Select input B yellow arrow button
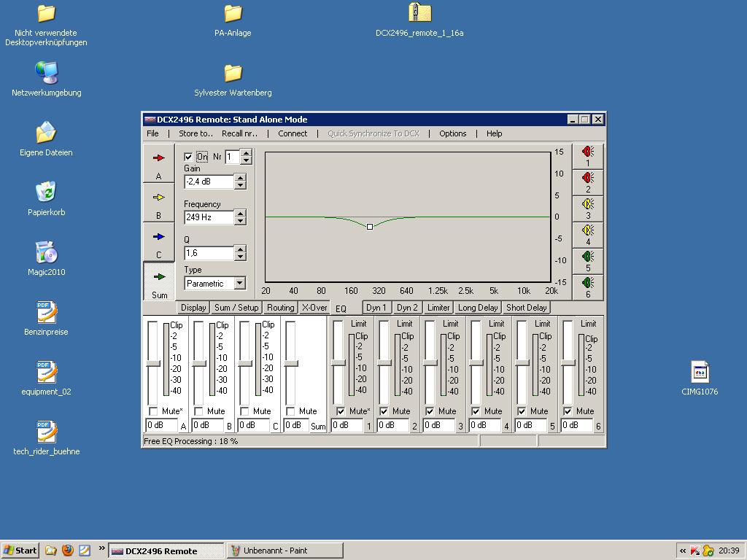This screenshot has width=747, height=560. 158,203
